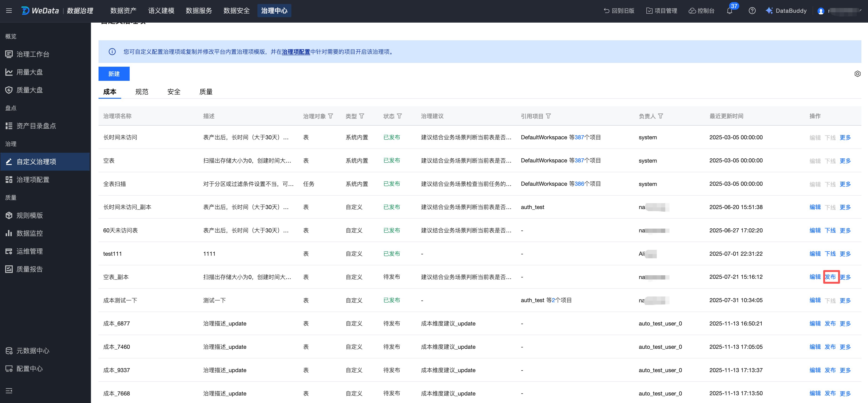868x403 pixels.
Task: Switch to the 规范 tab
Action: tap(141, 92)
